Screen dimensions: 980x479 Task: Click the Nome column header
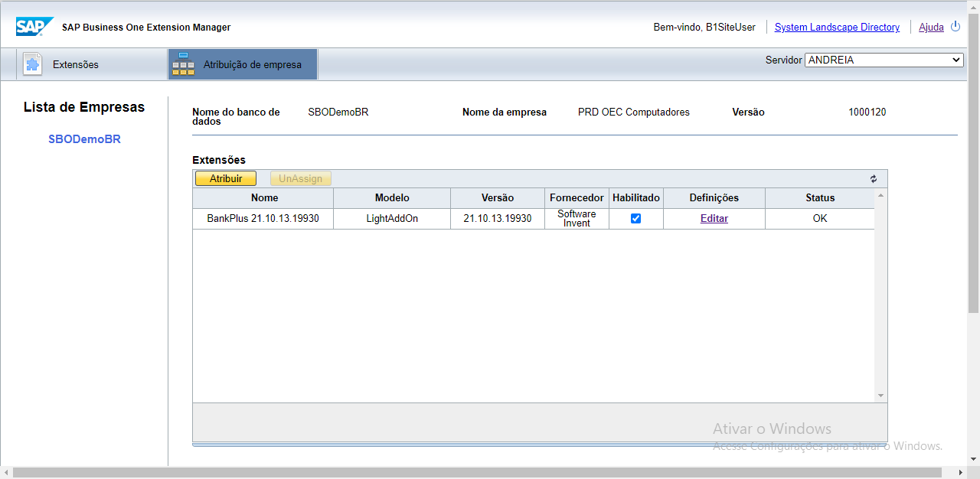click(x=263, y=198)
